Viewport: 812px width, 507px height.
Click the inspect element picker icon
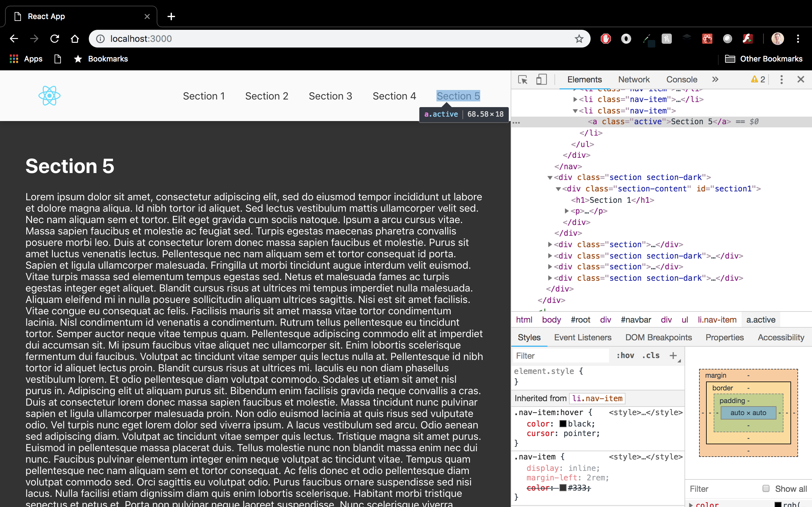[523, 79]
